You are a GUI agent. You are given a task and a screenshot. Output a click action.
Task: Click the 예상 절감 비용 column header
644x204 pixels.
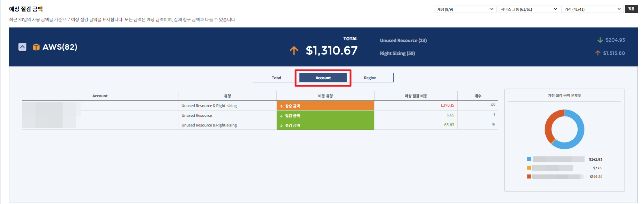click(x=416, y=96)
